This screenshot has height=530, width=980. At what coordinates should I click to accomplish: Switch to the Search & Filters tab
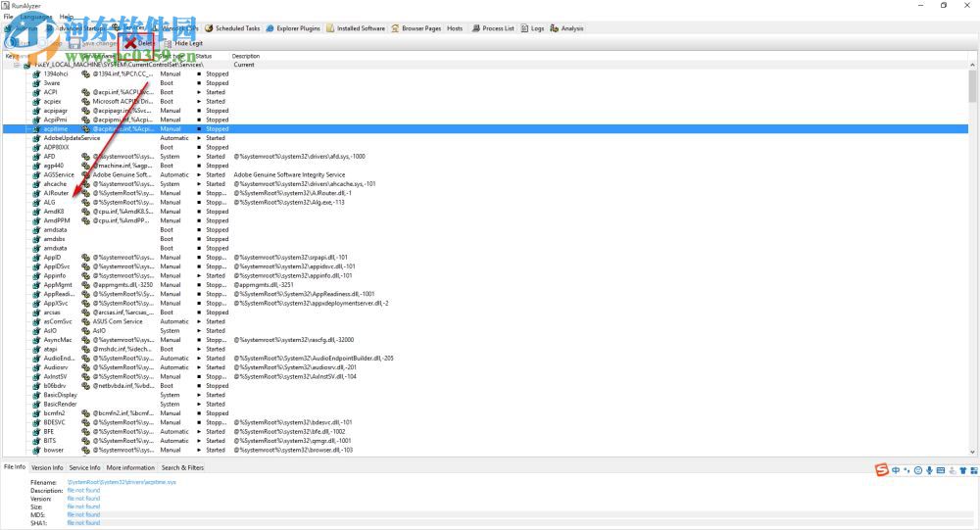[182, 467]
